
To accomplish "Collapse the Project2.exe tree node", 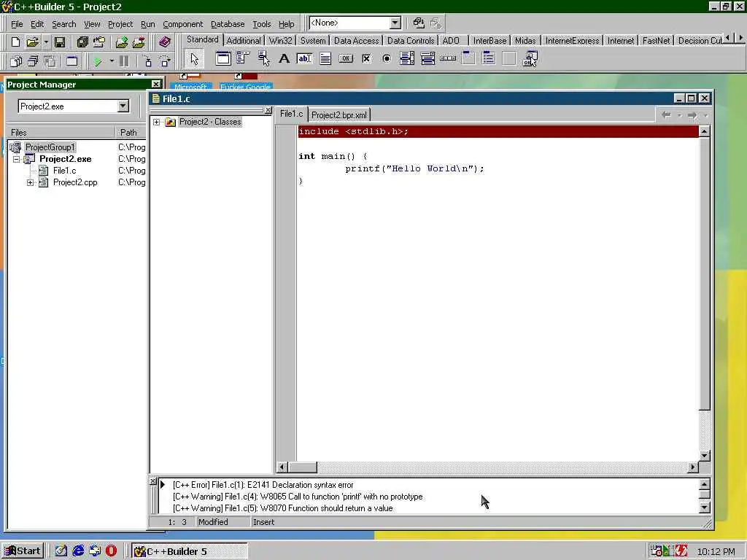I will tap(16, 159).
